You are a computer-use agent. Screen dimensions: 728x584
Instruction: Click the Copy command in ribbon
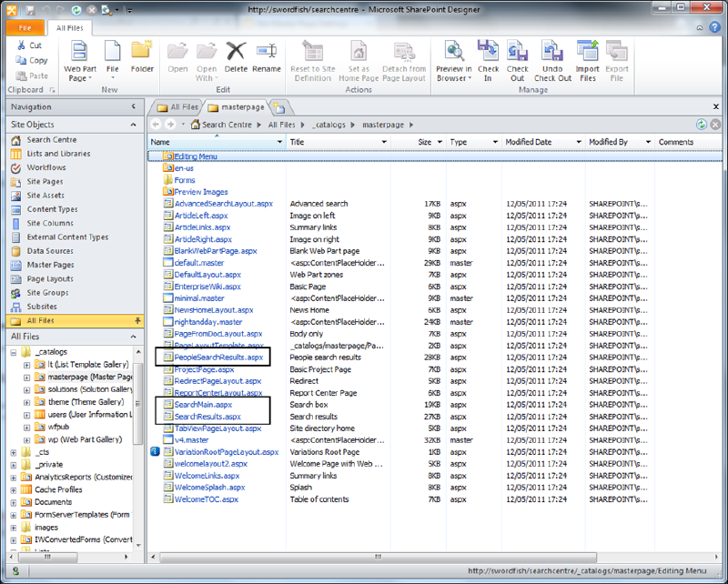pyautogui.click(x=32, y=60)
